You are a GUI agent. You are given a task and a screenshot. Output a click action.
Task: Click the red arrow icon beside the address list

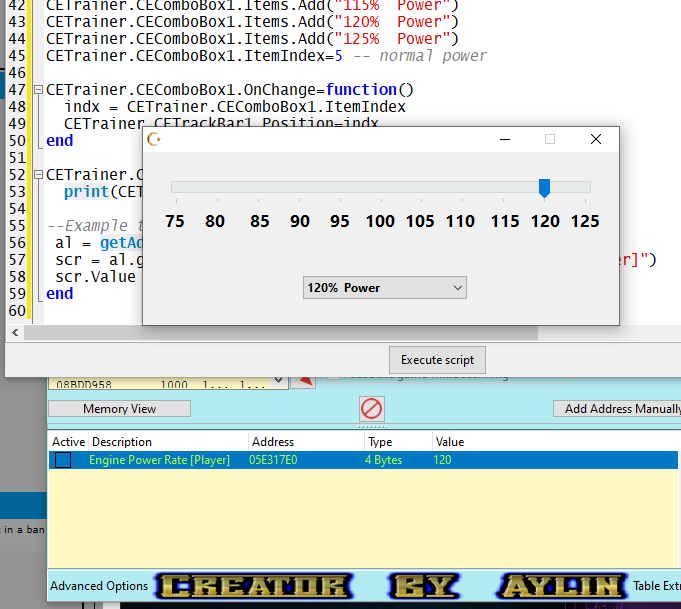[x=304, y=380]
